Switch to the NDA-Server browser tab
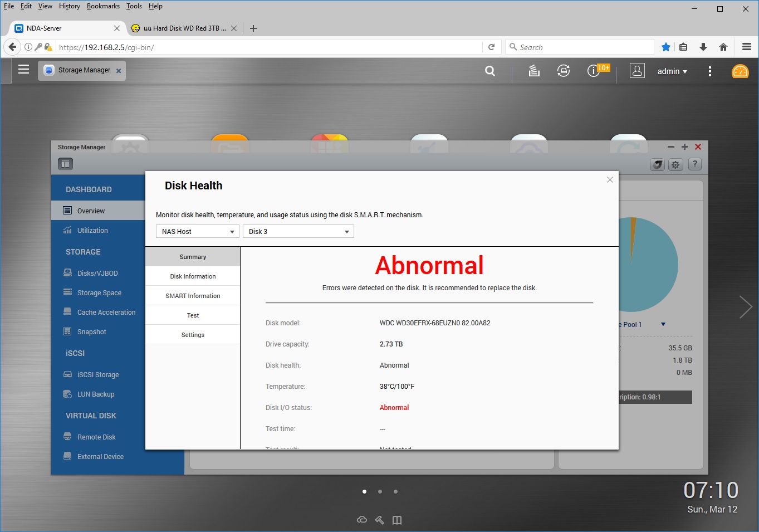Viewport: 759px width, 532px height. 67,28
